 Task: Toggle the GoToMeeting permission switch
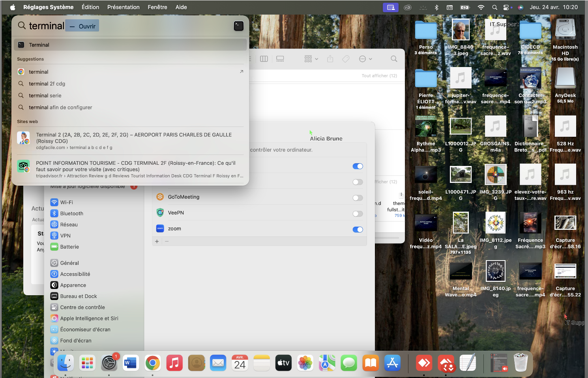[358, 198]
